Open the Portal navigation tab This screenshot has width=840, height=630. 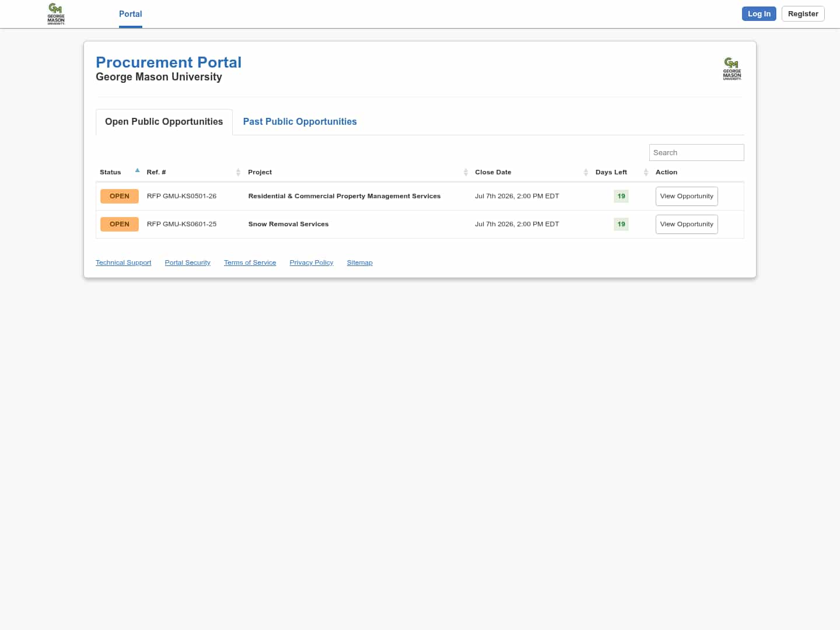(131, 14)
